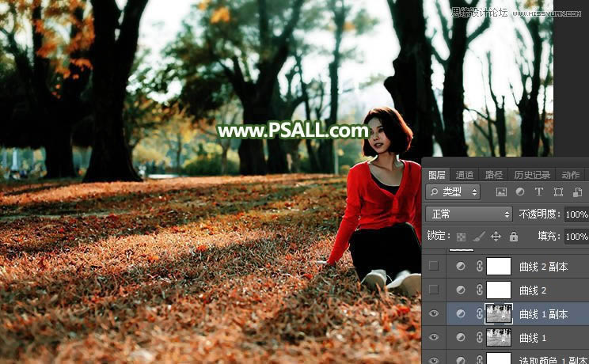Image resolution: width=589 pixels, height=364 pixels.
Task: Open the 历史记录 tab
Action: point(531,175)
